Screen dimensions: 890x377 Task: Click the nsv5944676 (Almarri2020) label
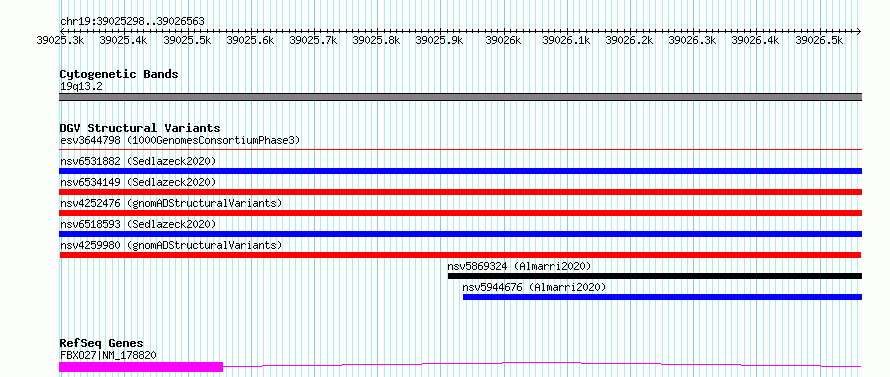click(534, 287)
